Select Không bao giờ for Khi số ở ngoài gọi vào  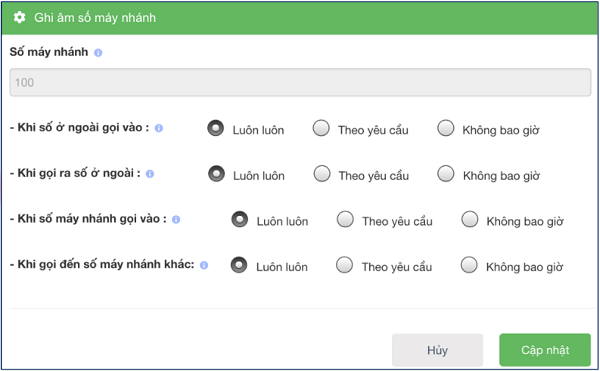point(446,128)
